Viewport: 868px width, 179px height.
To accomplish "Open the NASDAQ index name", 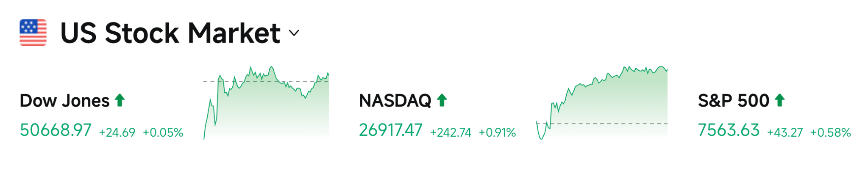I will (x=395, y=101).
